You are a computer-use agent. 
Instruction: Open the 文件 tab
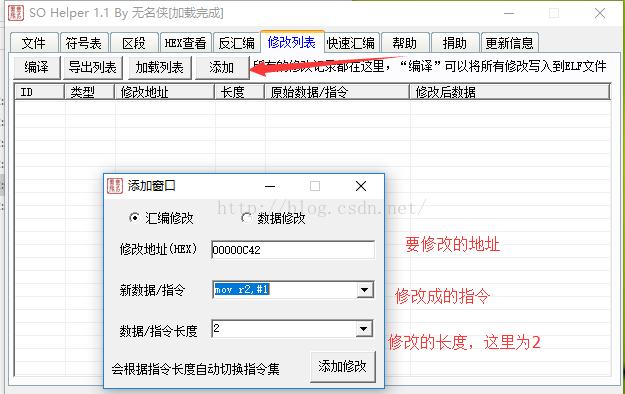[34, 43]
